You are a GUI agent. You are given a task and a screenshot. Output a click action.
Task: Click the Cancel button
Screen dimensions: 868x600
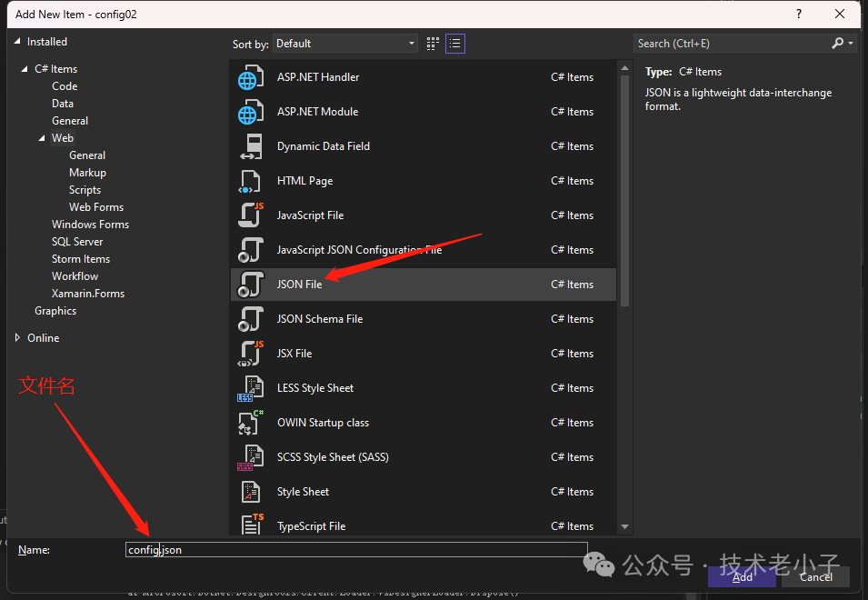815,576
